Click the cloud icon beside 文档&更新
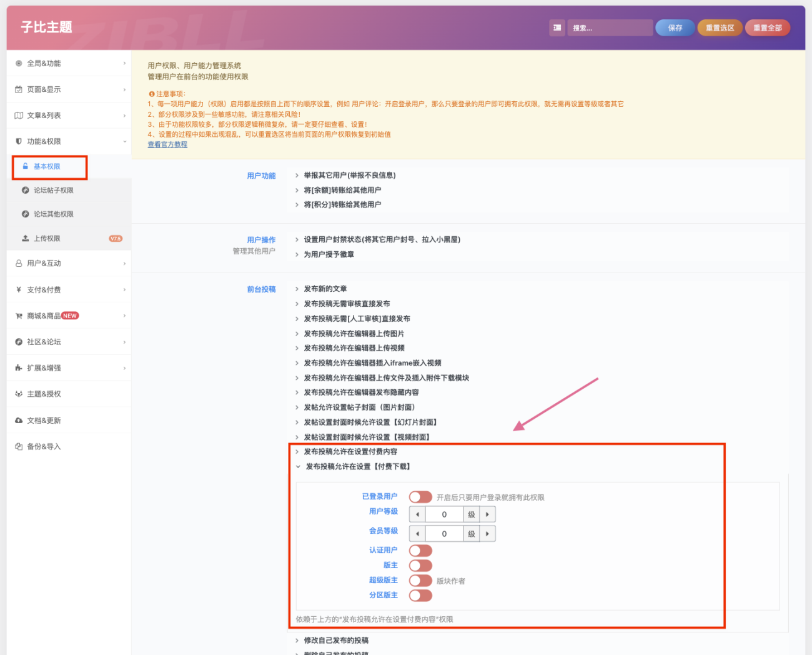The height and width of the screenshot is (655, 812). coord(17,420)
